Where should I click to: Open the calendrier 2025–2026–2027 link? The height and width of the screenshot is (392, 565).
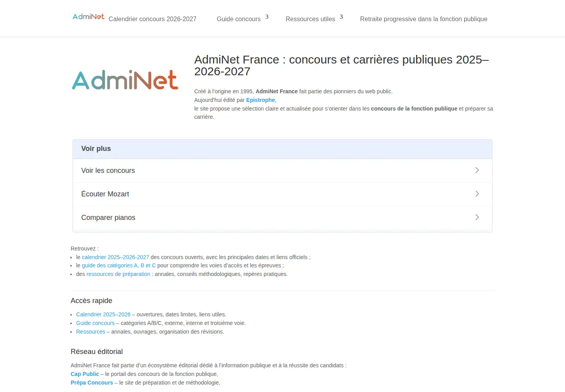tap(115, 257)
